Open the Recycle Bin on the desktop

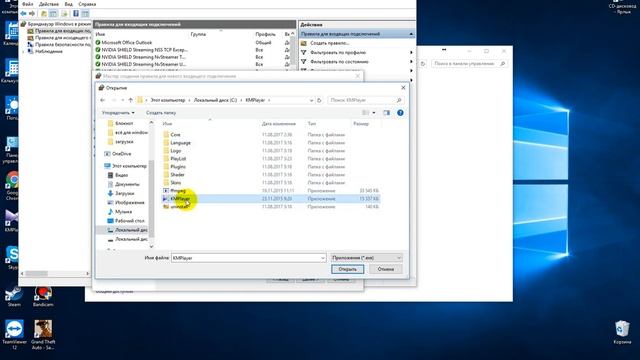(622, 332)
